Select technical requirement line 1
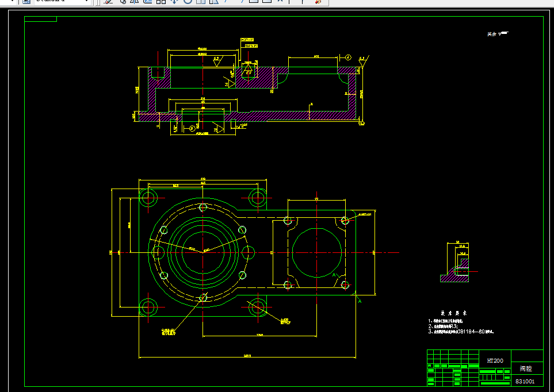The width and height of the screenshot is (554, 392). pos(445,321)
